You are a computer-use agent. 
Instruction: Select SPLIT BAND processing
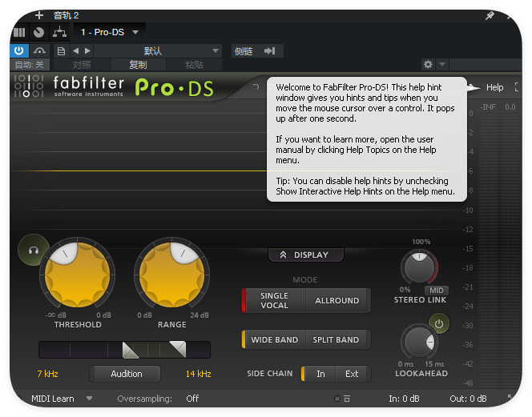[x=336, y=339]
